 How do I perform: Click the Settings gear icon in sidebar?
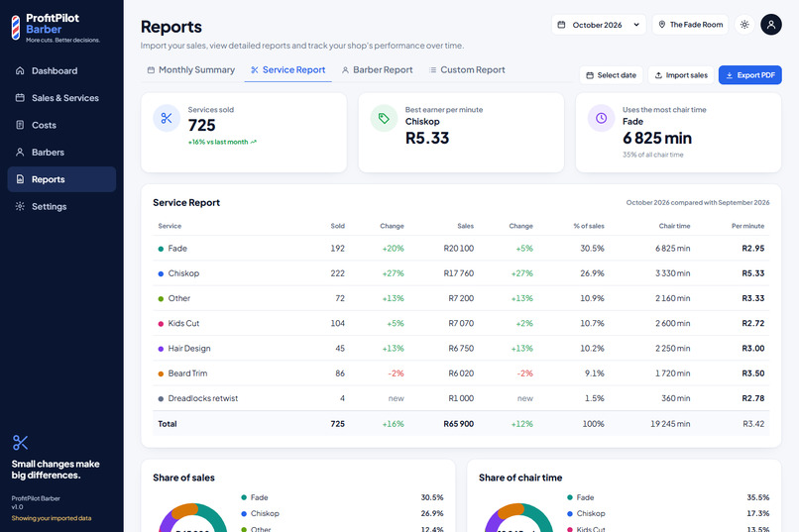(20, 206)
